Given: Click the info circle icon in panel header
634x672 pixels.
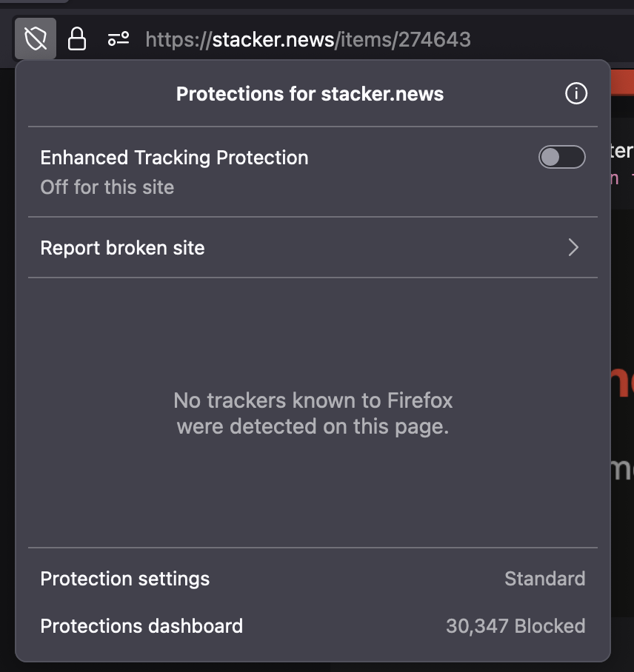Looking at the screenshot, I should (x=575, y=94).
